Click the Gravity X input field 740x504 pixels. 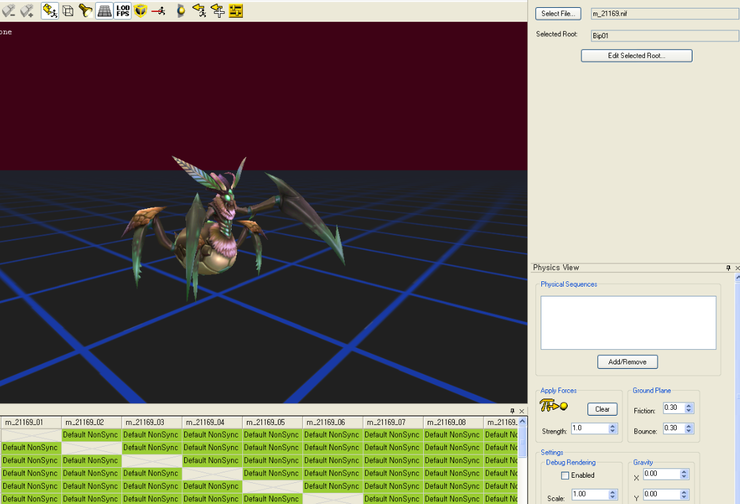click(x=661, y=474)
